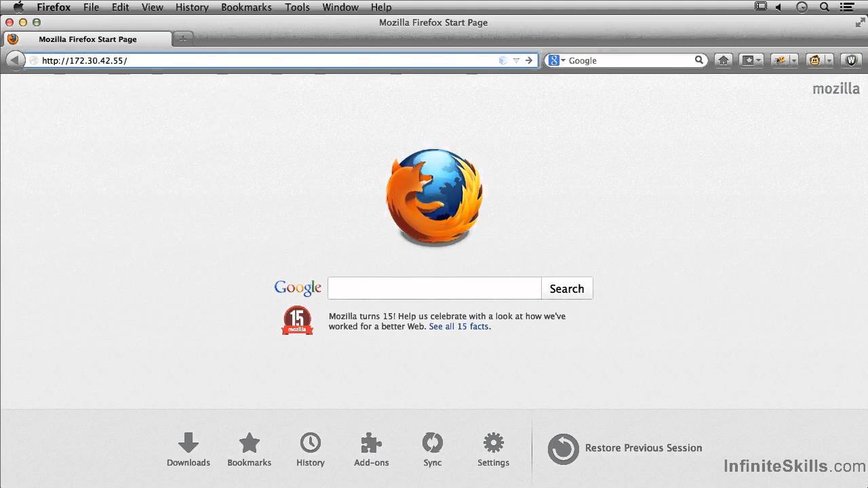Open the Firebug dropdown arrow
The width and height of the screenshot is (868, 488).
(x=793, y=60)
